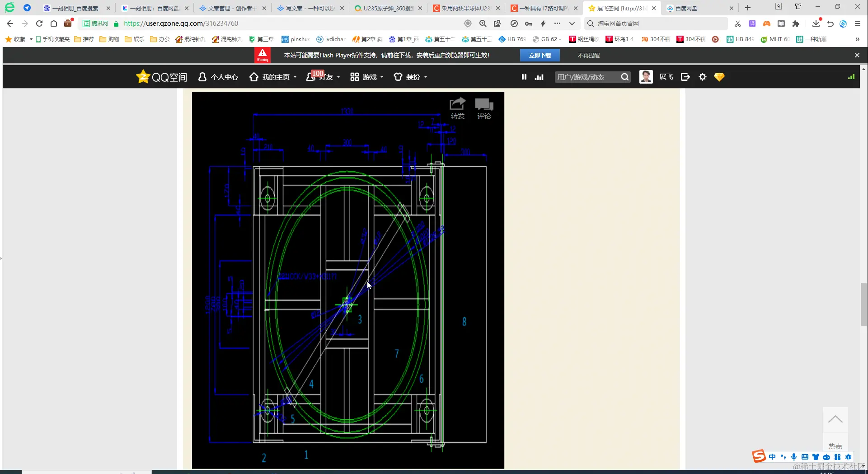Click the 立即下载 Flash button
Viewport: 868px width, 474px height.
coord(540,55)
